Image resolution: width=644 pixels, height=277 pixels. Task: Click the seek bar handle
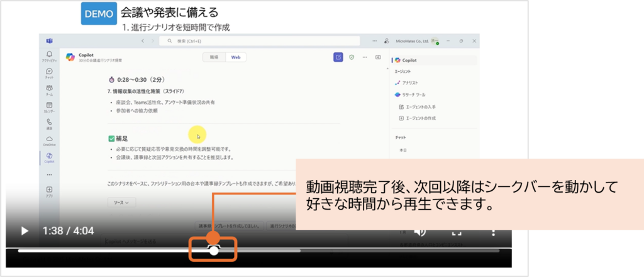(x=214, y=251)
